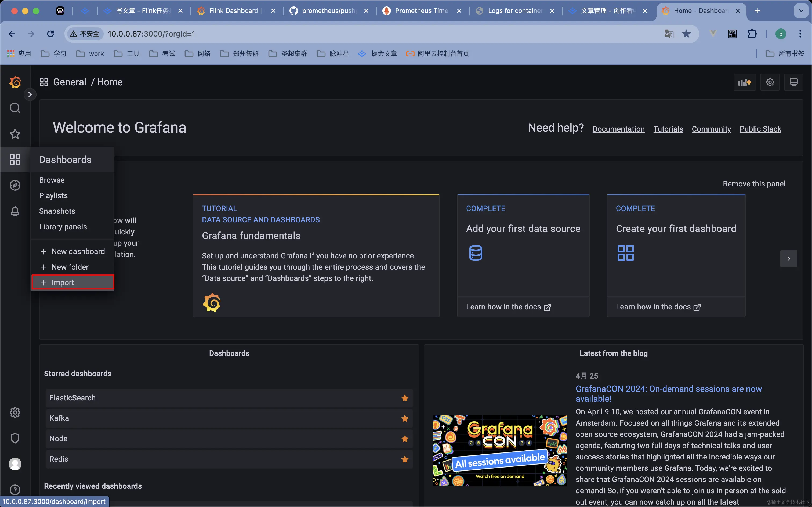Switch to the Flink Dashboard browser tab
This screenshot has width=812, height=507.
coord(233,11)
